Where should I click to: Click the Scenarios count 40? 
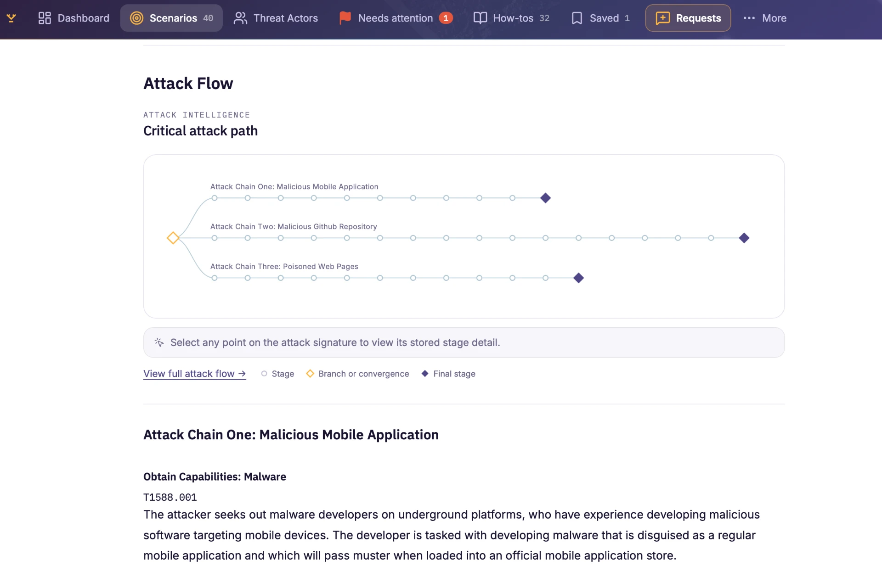208,18
